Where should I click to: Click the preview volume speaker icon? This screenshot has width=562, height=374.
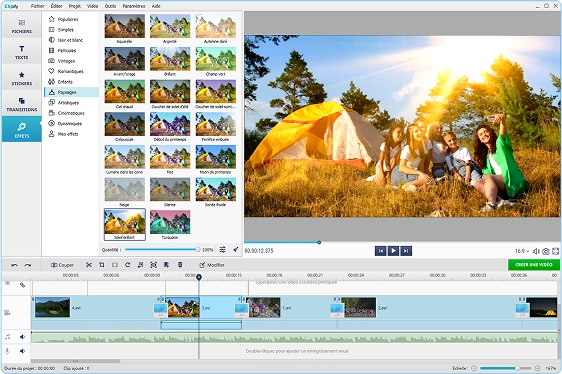point(536,251)
